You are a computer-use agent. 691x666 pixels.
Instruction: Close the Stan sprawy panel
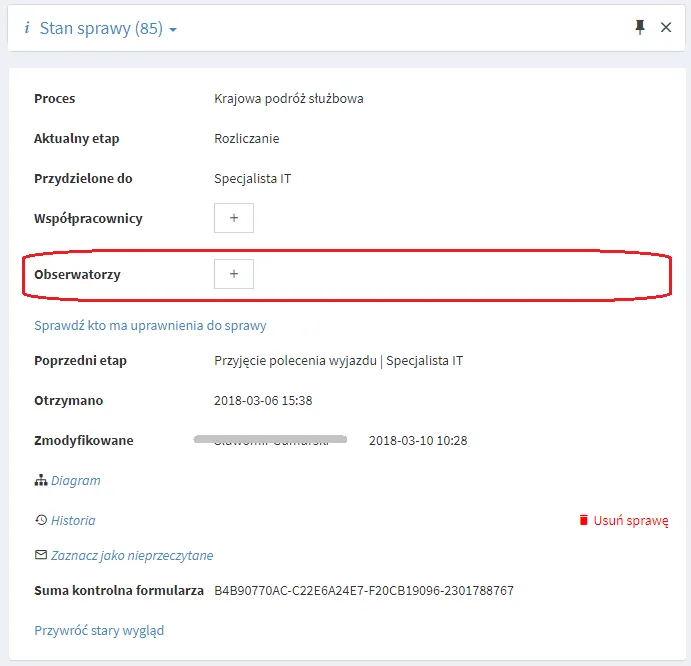[x=666, y=27]
